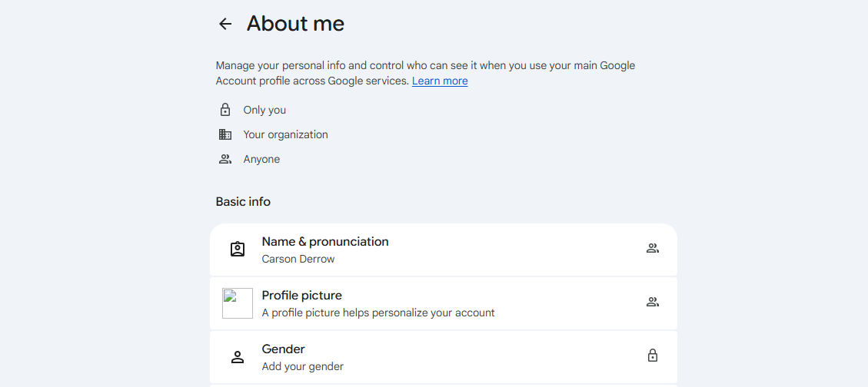This screenshot has width=868, height=387.
Task: Click the Basic info section heading
Action: pyautogui.click(x=243, y=202)
